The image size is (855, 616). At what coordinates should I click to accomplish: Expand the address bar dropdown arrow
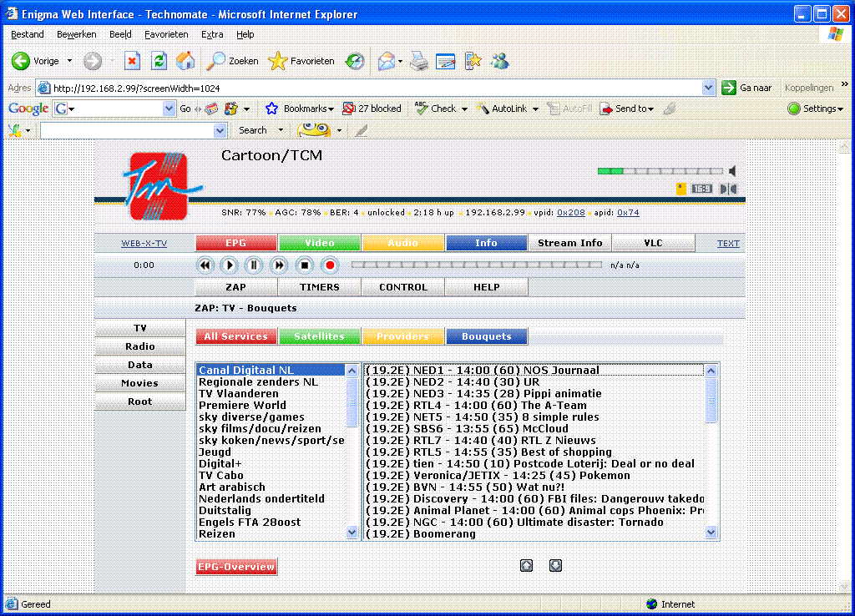pos(708,88)
